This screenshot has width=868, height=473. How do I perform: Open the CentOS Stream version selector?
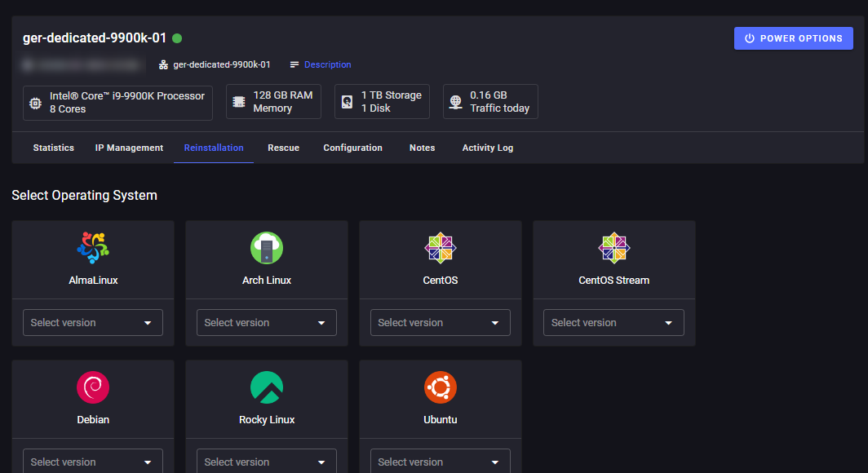(x=613, y=322)
